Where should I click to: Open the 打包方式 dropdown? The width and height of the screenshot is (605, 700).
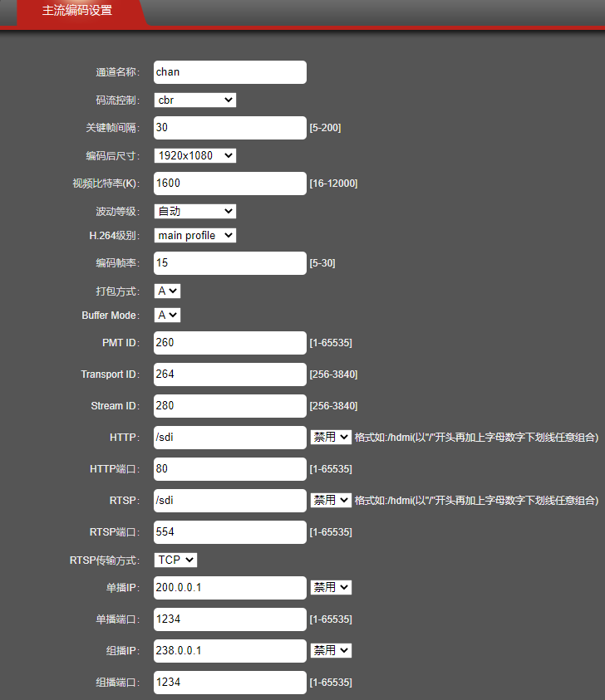click(167, 291)
